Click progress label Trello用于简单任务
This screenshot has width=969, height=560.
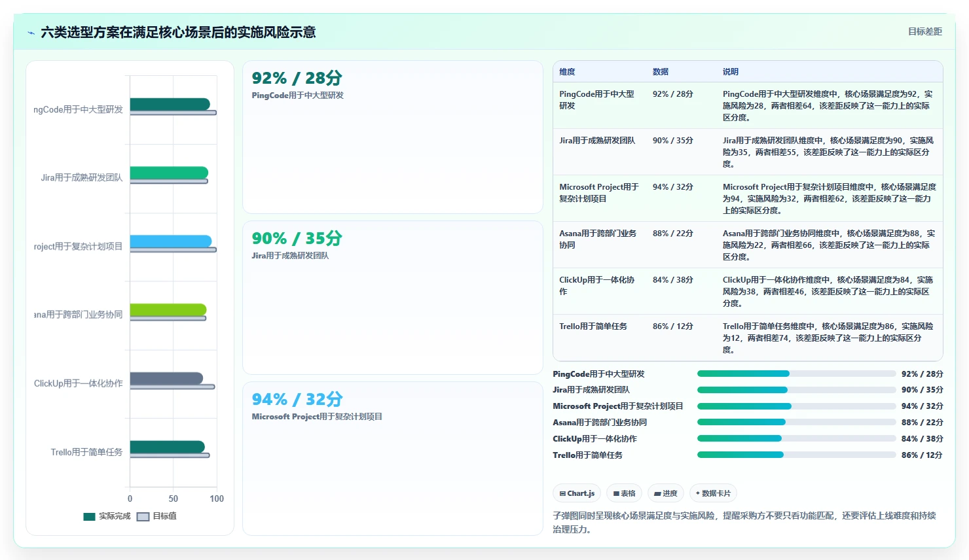coord(587,455)
